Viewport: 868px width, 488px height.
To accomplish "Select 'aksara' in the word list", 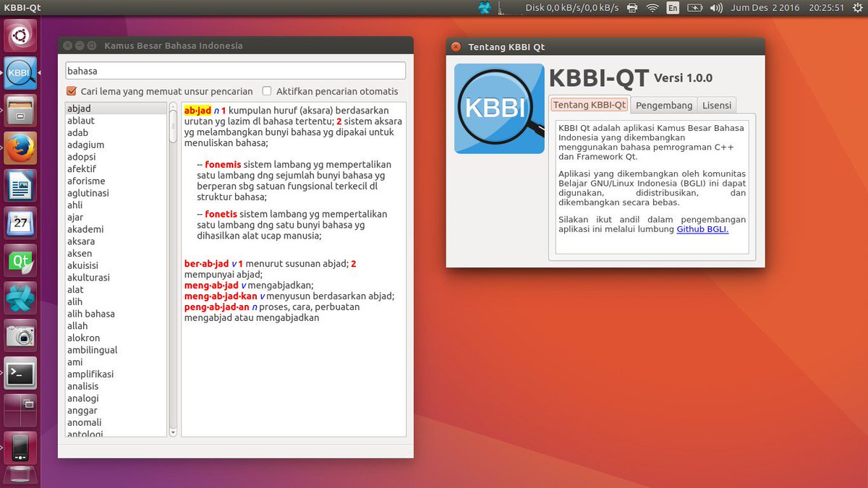I will pyautogui.click(x=116, y=241).
